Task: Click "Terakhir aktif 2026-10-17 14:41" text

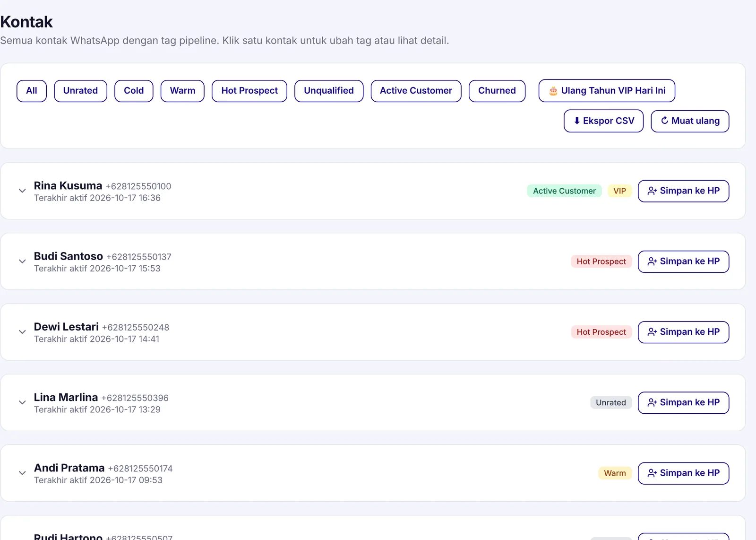Action: (x=96, y=339)
